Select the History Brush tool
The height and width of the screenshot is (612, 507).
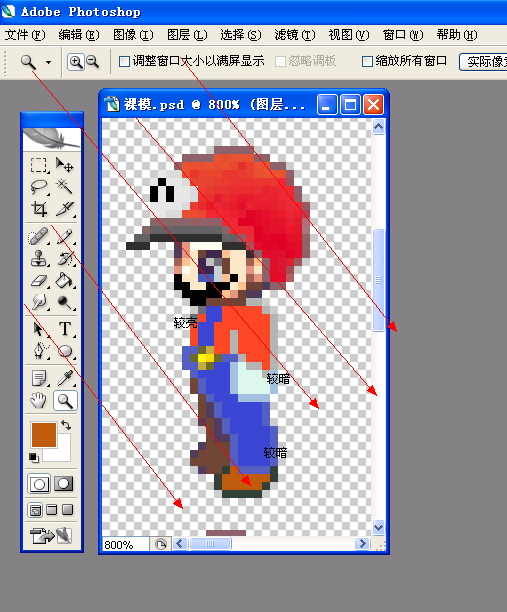coord(64,258)
